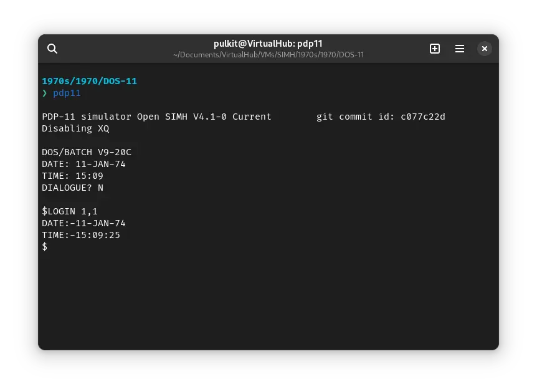This screenshot has height=392, width=537.
Task: Click the Disabling XQ message line
Action: pyautogui.click(x=75, y=128)
